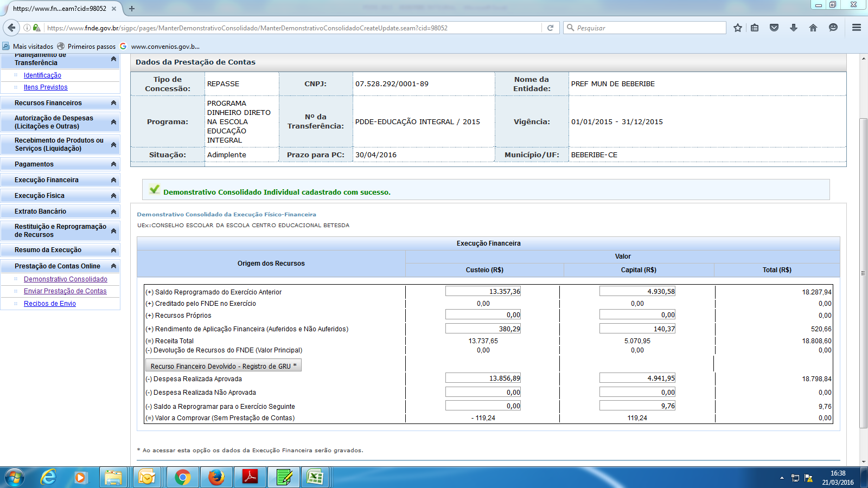Open the Execução Física menu item
This screenshot has height=488, width=868.
(x=40, y=196)
